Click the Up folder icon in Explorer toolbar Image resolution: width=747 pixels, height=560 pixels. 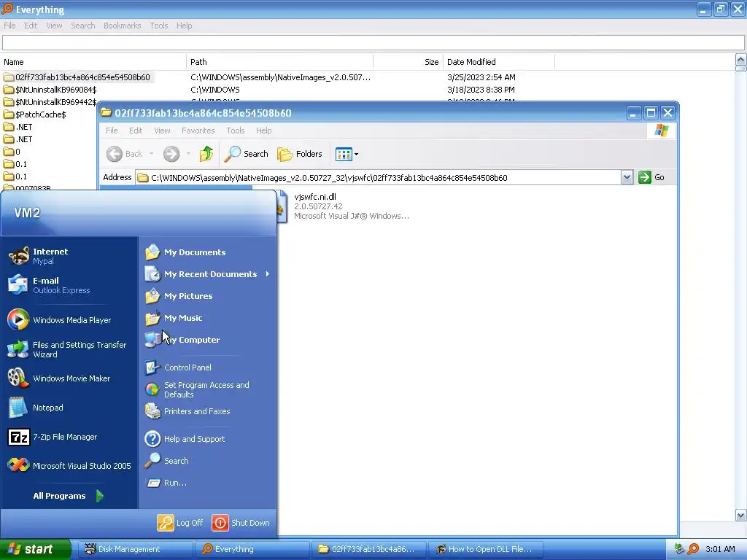click(206, 154)
